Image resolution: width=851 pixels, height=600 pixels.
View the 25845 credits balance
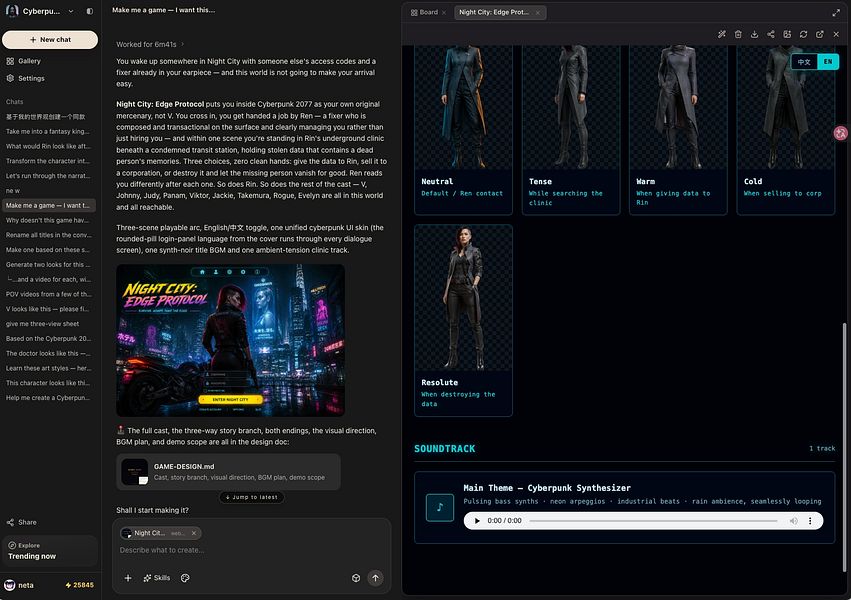(x=79, y=585)
